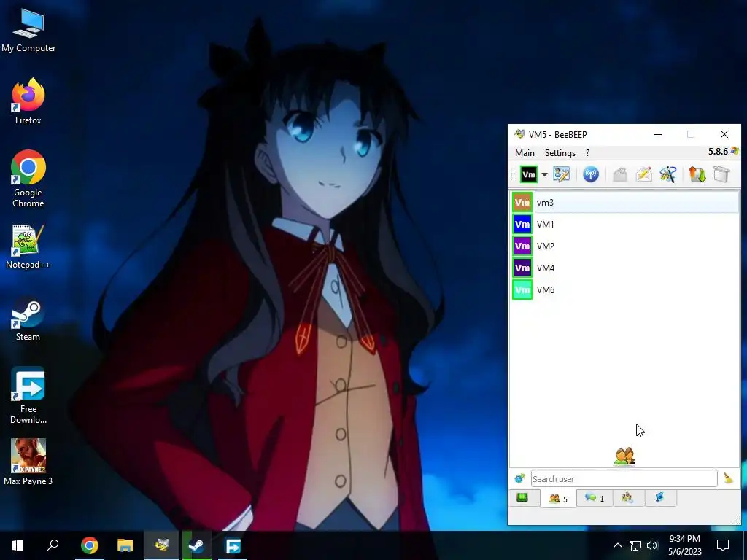Open File Explorer from the taskbar
The height and width of the screenshot is (560, 747).
tap(125, 545)
